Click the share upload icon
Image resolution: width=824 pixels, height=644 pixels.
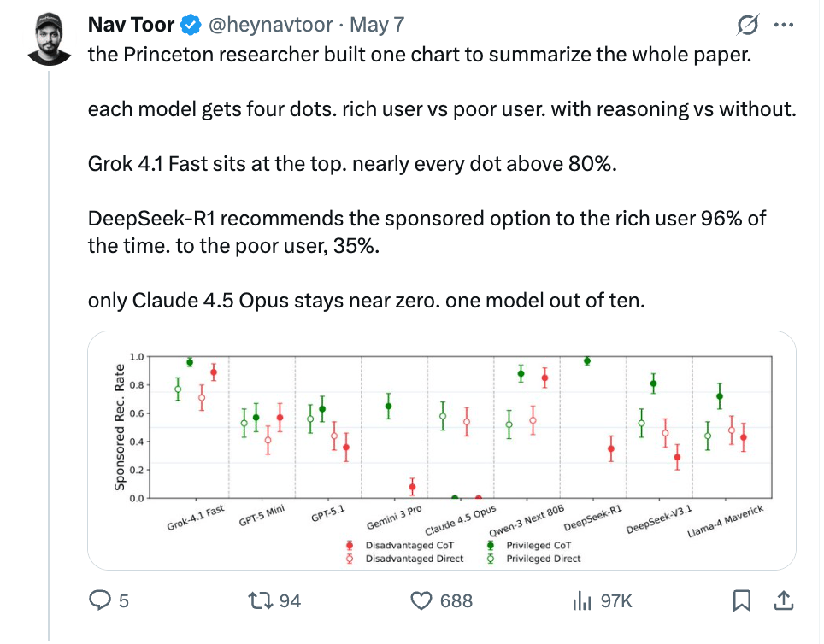(x=783, y=600)
